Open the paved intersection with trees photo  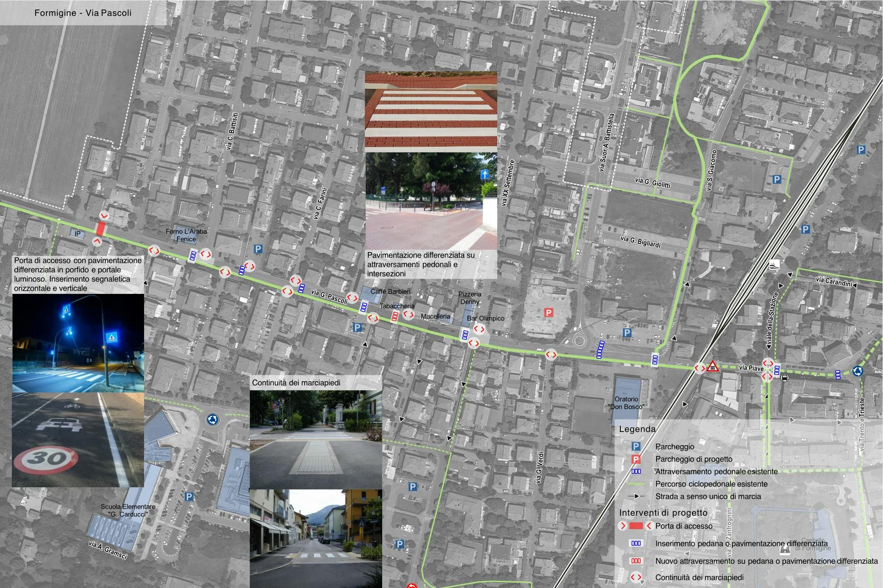click(431, 201)
